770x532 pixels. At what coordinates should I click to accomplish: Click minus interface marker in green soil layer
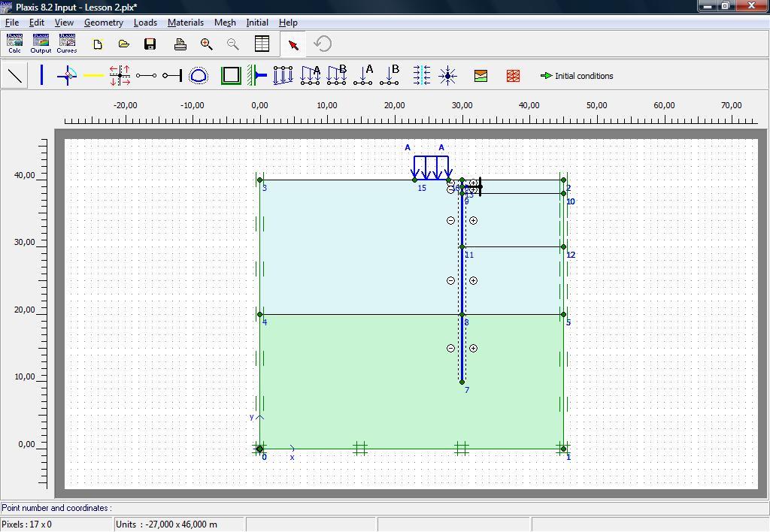[x=451, y=349]
